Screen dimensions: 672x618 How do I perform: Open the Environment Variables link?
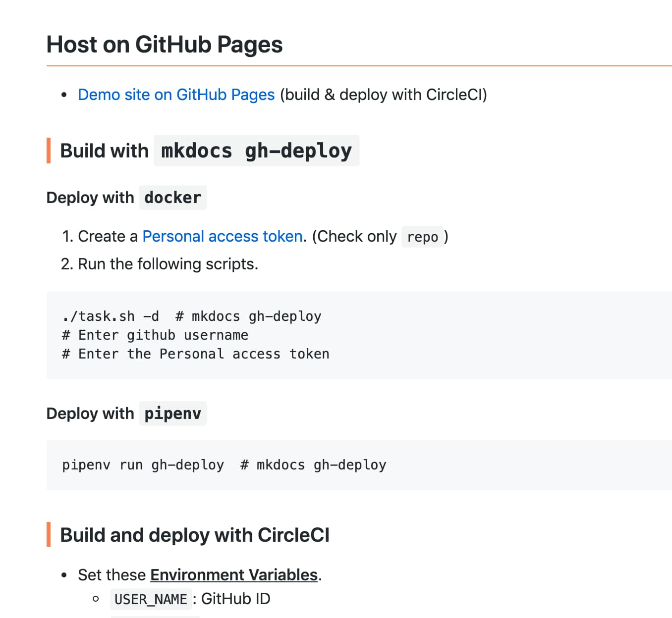233,574
